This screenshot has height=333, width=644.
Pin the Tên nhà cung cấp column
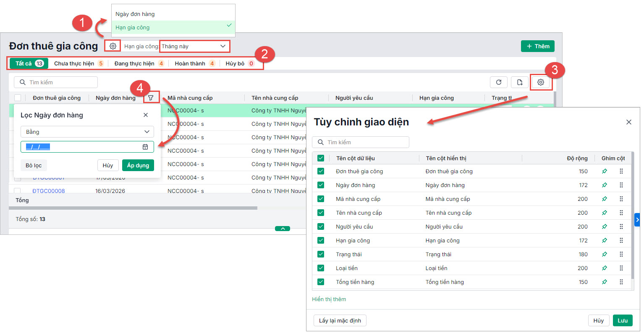[605, 213]
